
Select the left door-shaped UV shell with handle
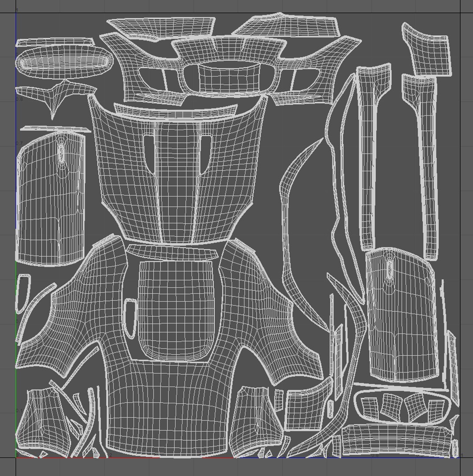(51, 199)
